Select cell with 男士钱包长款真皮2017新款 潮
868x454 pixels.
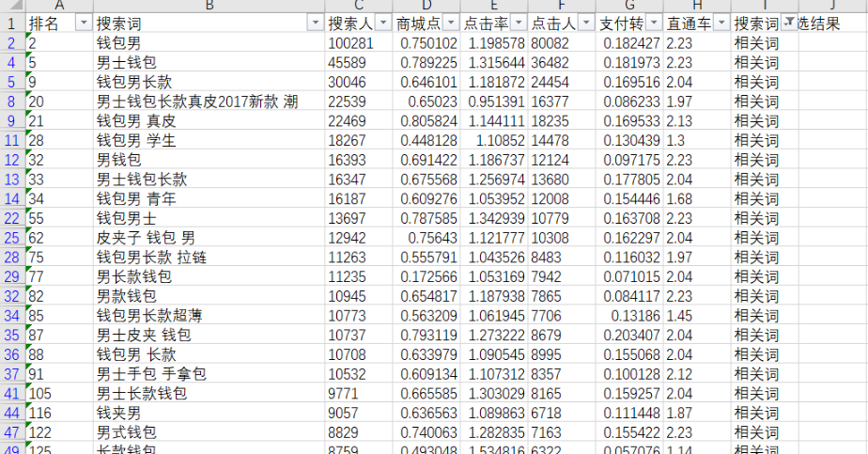click(x=197, y=102)
